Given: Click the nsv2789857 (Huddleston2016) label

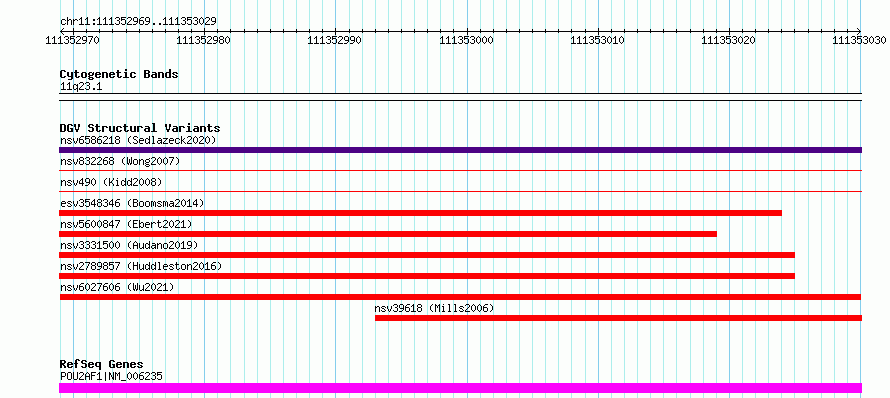Looking at the screenshot, I should [141, 266].
